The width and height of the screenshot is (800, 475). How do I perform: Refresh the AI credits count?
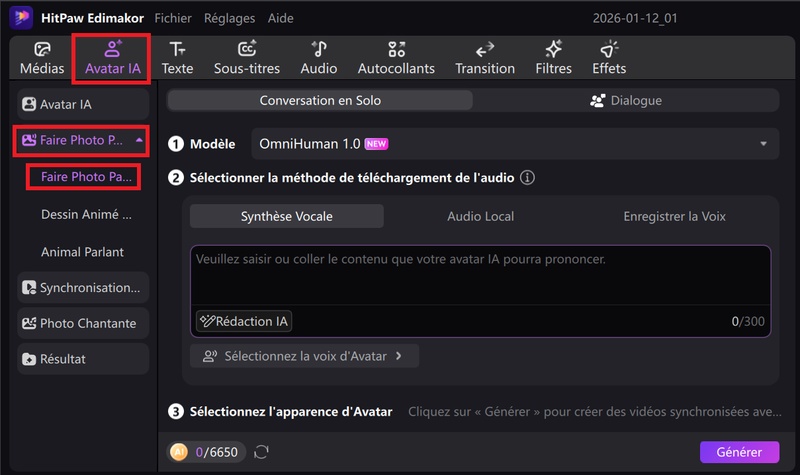(261, 452)
